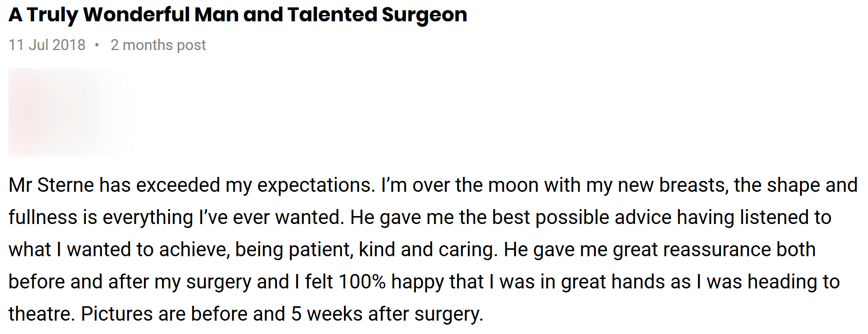Select the '11 Jul 2018' review date
The image size is (868, 334).
47,45
